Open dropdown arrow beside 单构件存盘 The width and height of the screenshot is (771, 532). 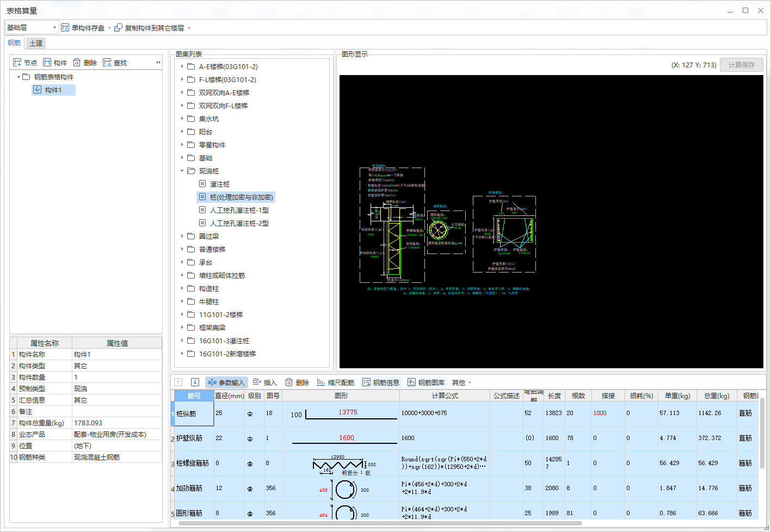(x=109, y=28)
